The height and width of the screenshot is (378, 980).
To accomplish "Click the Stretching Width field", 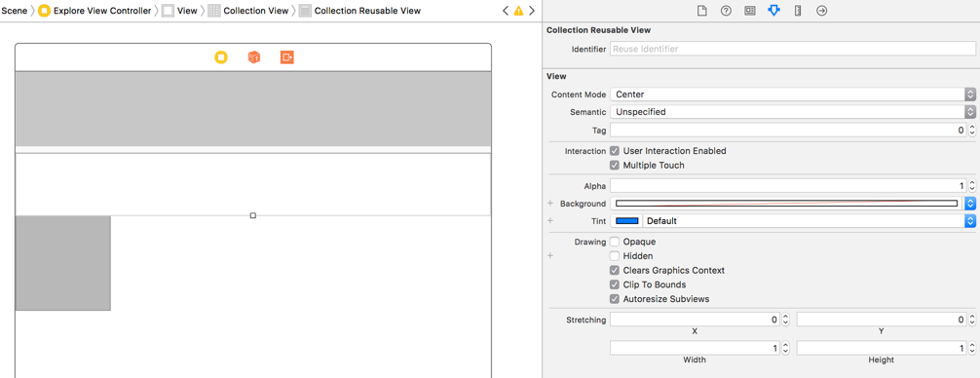I will [695, 348].
